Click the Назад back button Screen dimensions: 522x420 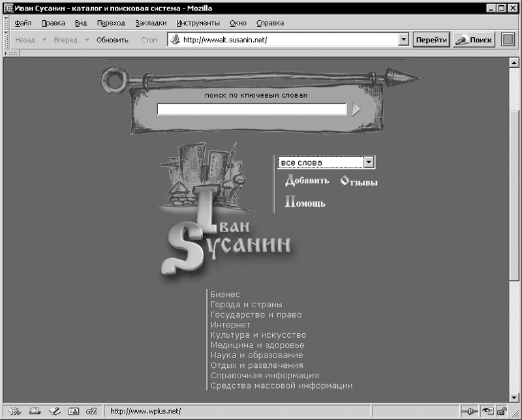(x=25, y=40)
